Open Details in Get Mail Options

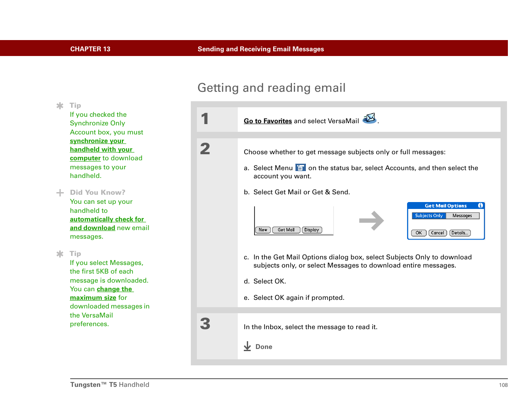pyautogui.click(x=460, y=233)
